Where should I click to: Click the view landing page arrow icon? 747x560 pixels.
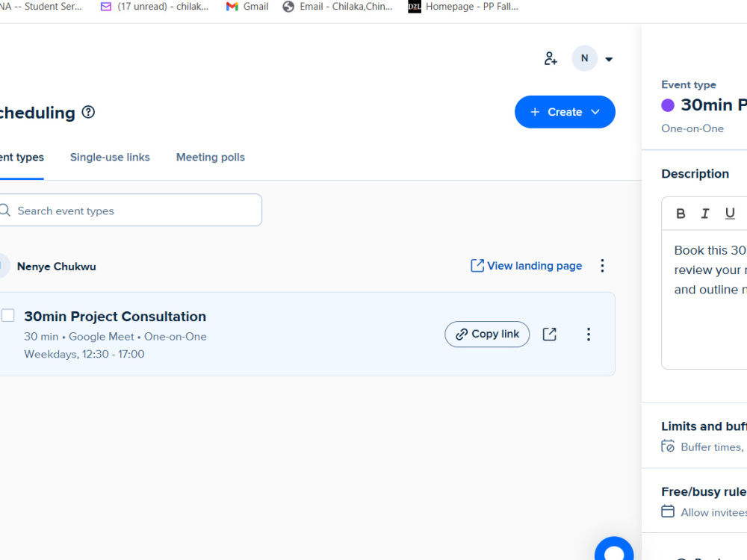(x=477, y=266)
